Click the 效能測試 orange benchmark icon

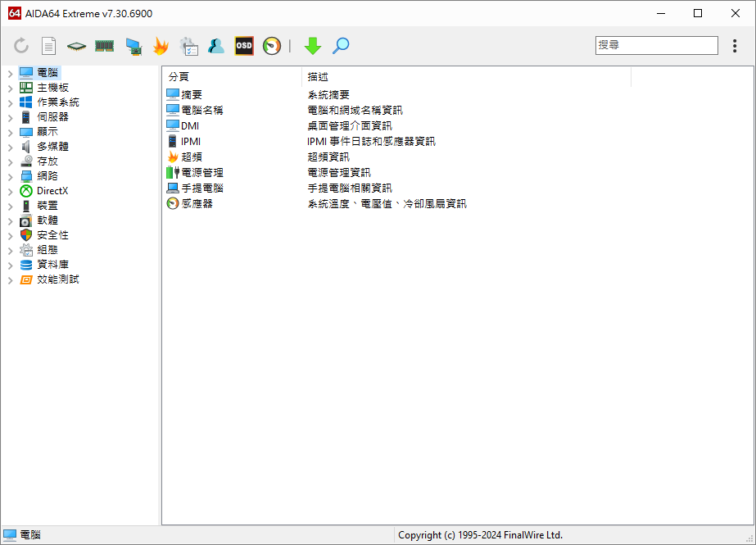click(26, 279)
